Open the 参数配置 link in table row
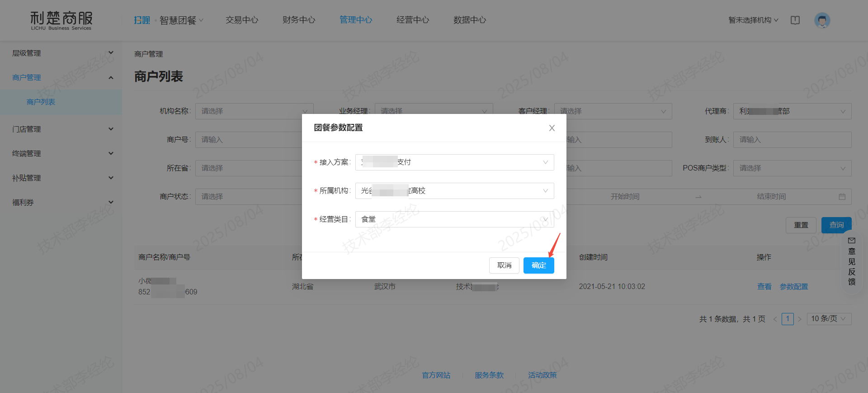The image size is (868, 393). point(793,287)
